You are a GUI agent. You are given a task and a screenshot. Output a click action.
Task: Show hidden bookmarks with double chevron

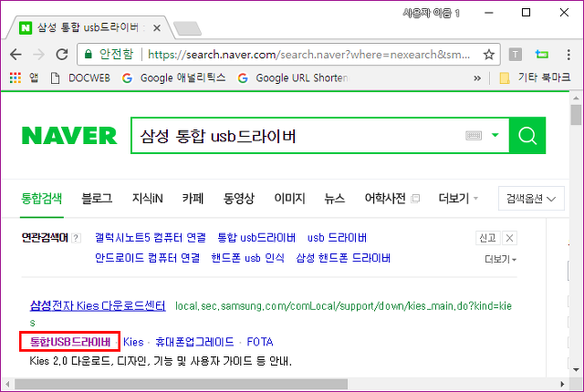[477, 78]
